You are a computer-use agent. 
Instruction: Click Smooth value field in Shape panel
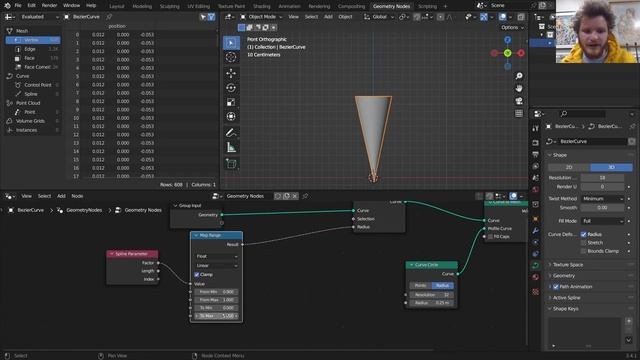pyautogui.click(x=602, y=208)
